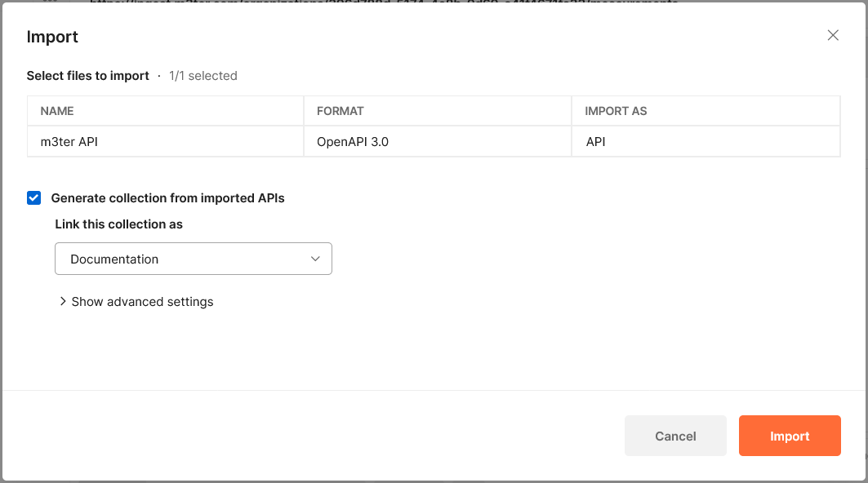
Task: Open the Link this collection as dropdown
Action: click(194, 259)
